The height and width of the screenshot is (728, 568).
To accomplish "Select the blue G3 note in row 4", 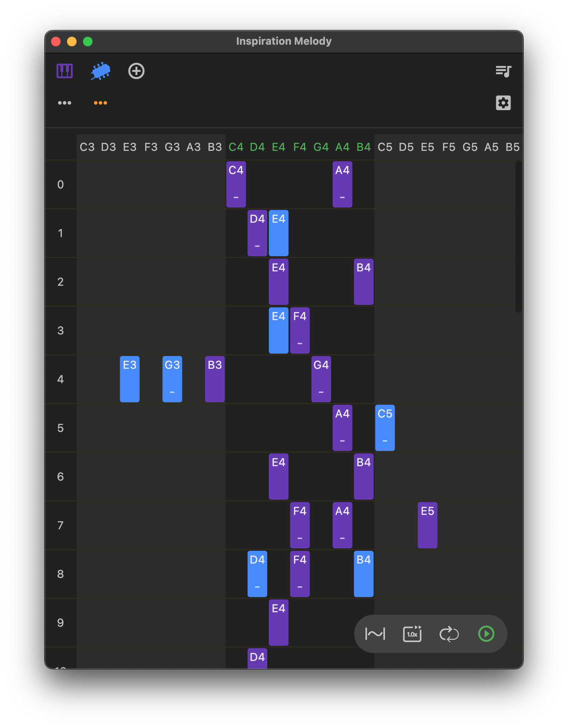I will [172, 379].
